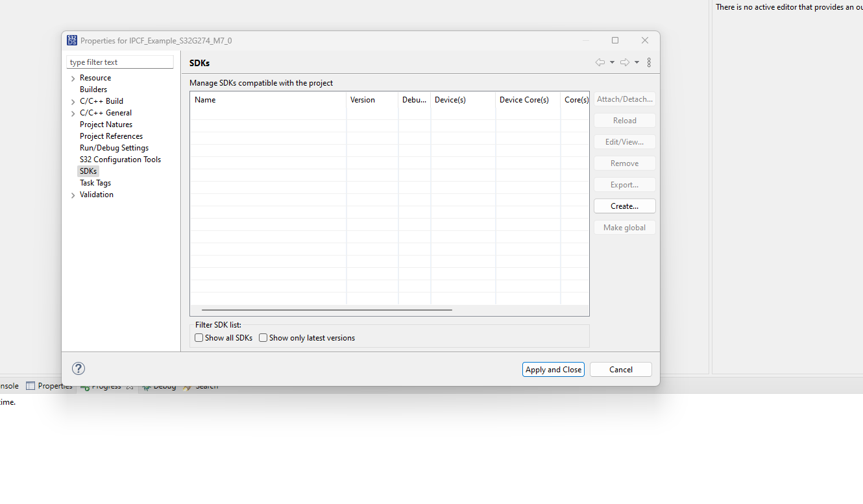Click Apply and Close button

553,370
